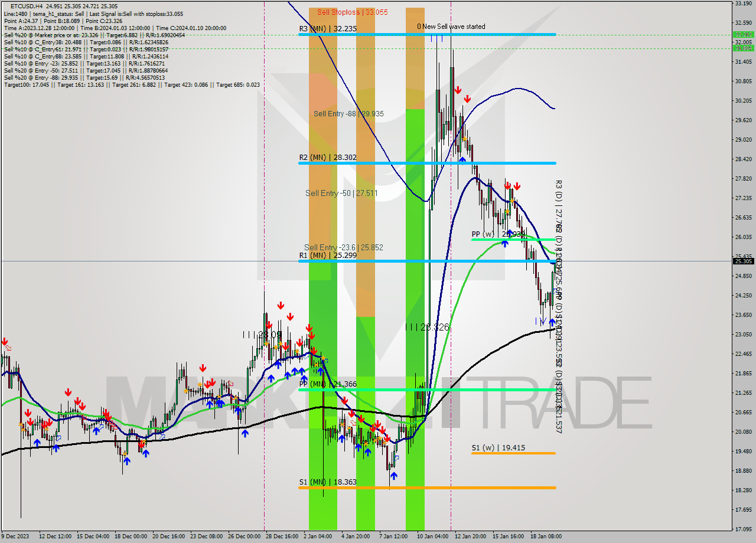The image size is (756, 543).
Task: Click the 33.190 price axis label
Action: [x=743, y=4]
